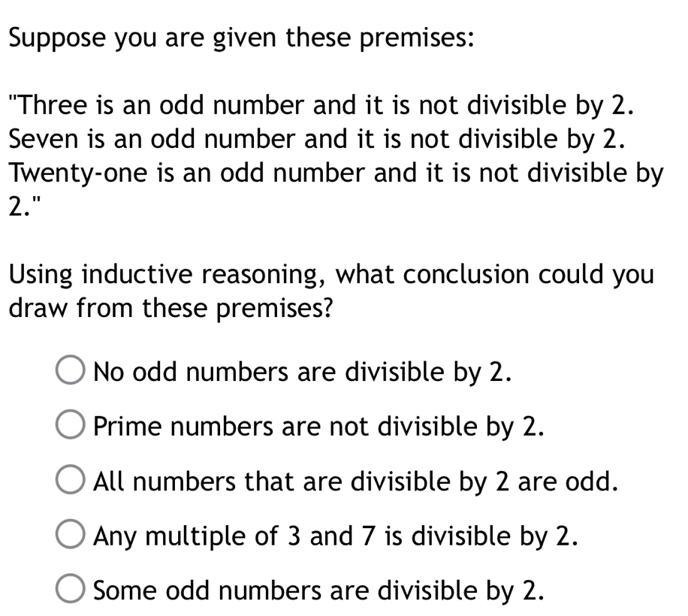This screenshot has height=616, width=688.
Task: Click the phrase "Suppose you are given these premises"
Action: click(x=240, y=36)
